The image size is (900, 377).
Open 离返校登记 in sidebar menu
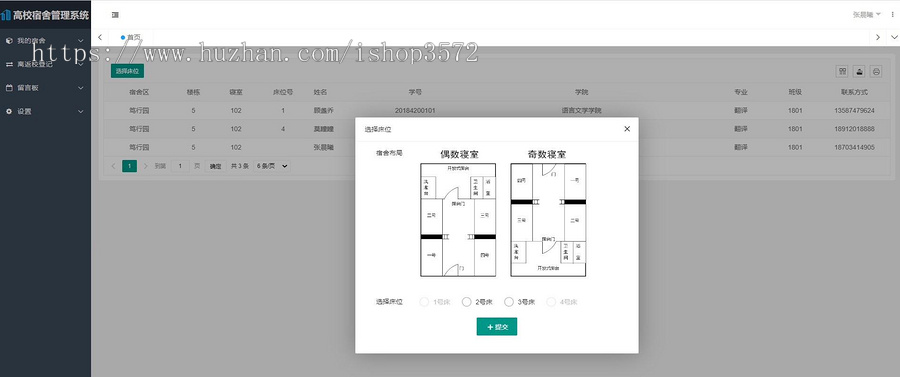pyautogui.click(x=45, y=64)
